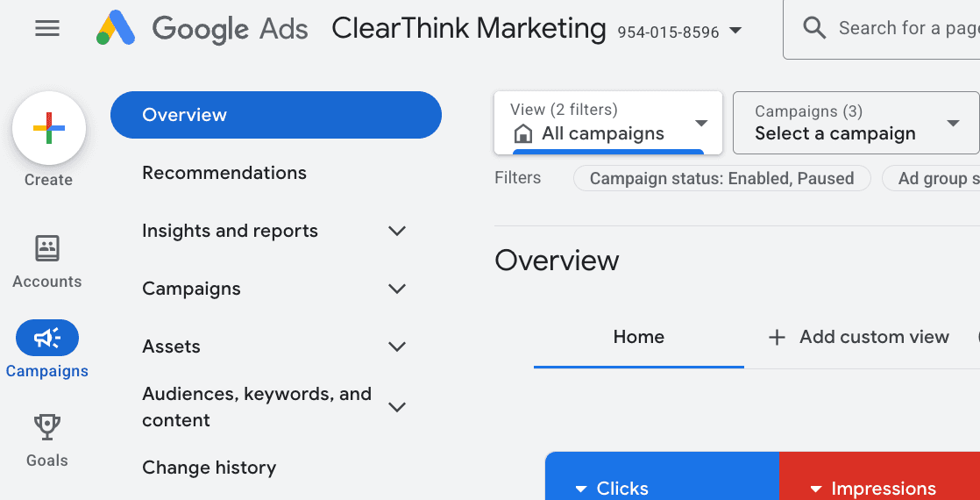Open the account switcher arrow by 954-015-8596
This screenshot has width=980, height=500.
click(x=735, y=30)
